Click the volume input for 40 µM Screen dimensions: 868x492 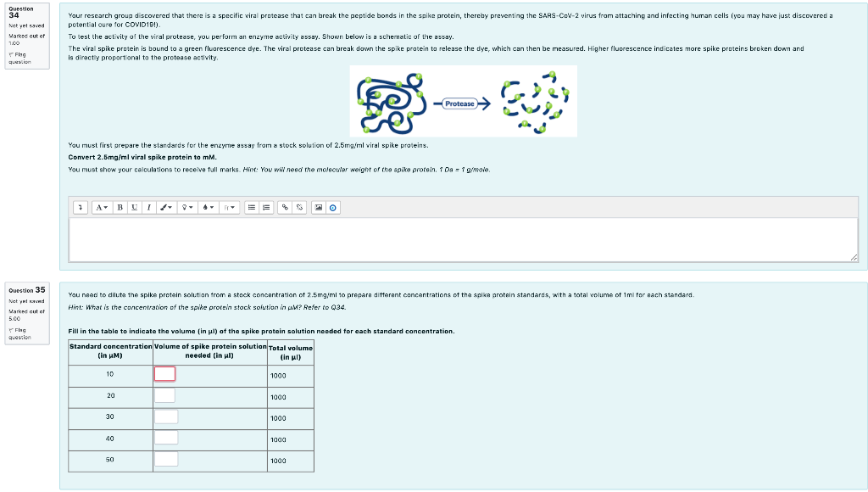pos(166,438)
